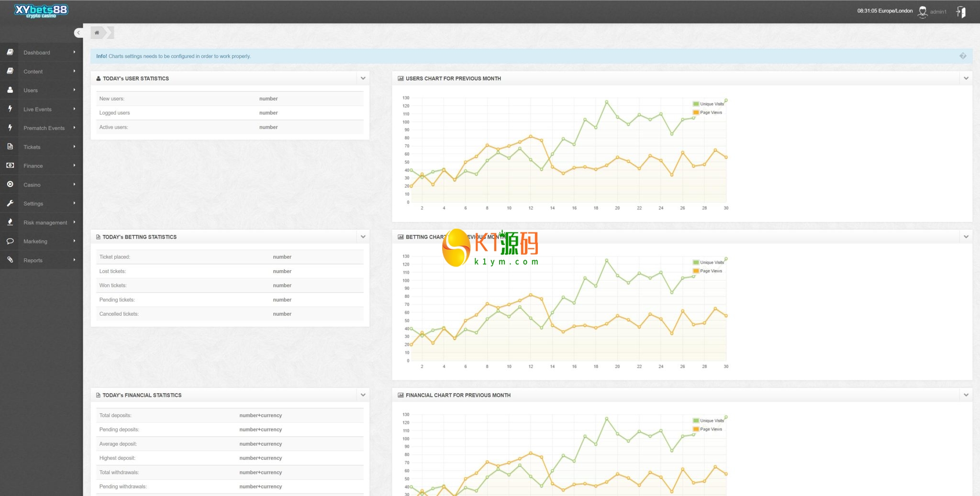This screenshot has width=980, height=496.
Task: Click the Casino sidebar icon
Action: tap(10, 184)
